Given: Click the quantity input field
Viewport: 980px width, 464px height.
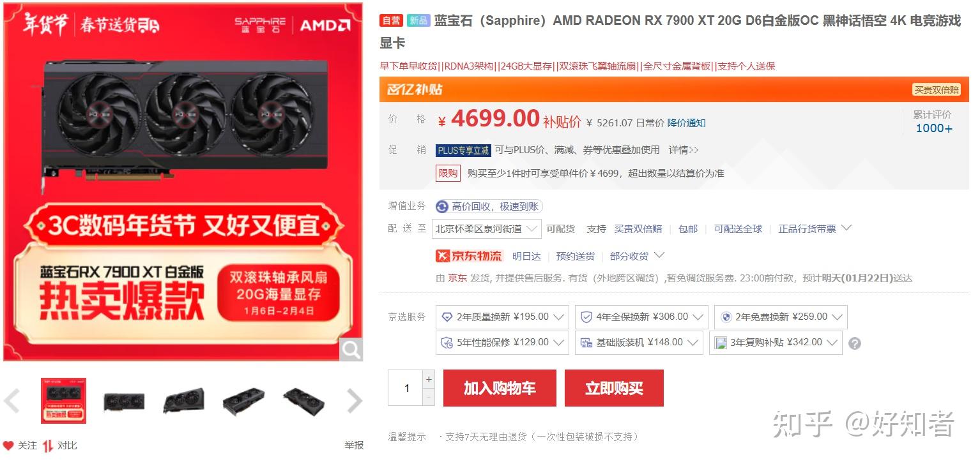Looking at the screenshot, I should point(406,388).
